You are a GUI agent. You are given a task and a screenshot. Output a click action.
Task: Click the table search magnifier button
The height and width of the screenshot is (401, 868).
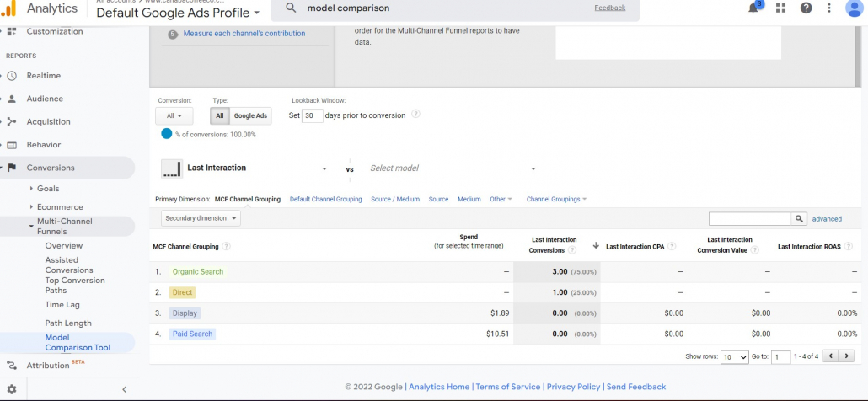(799, 219)
